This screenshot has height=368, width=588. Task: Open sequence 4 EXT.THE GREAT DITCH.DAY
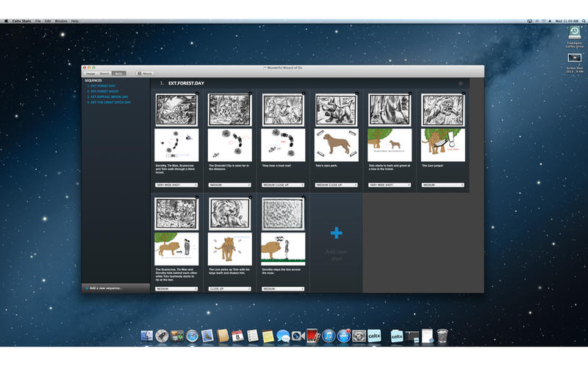109,102
